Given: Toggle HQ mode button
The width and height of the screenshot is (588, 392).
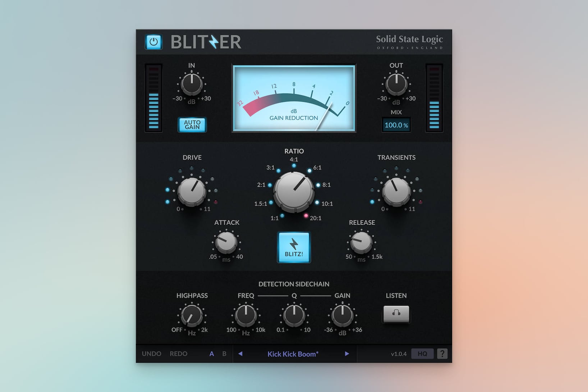Looking at the screenshot, I should (x=422, y=354).
